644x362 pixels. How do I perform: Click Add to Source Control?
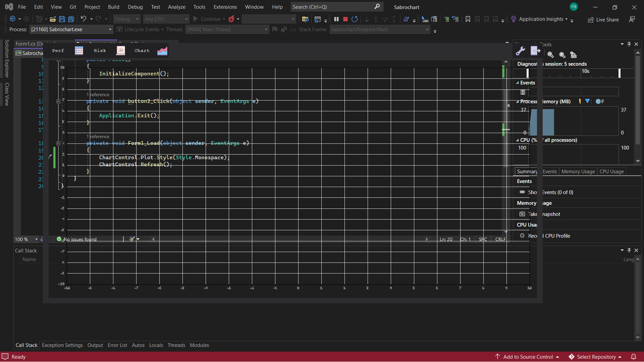click(x=528, y=357)
